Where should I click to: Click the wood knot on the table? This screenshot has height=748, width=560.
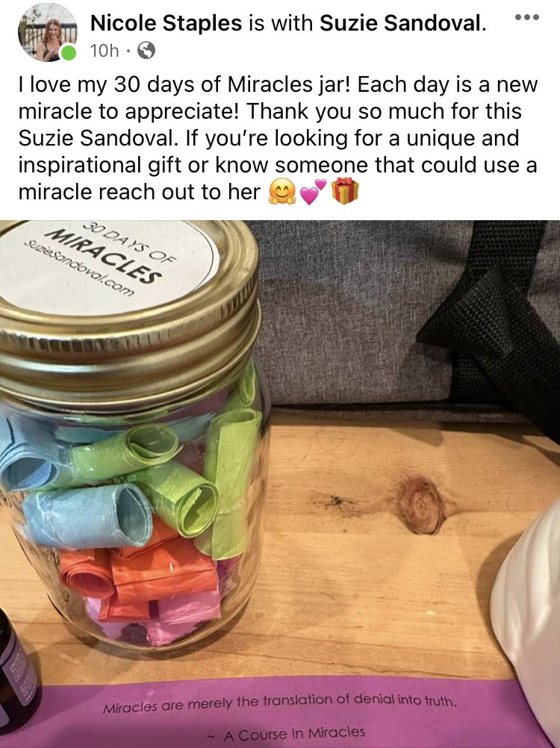point(422,505)
